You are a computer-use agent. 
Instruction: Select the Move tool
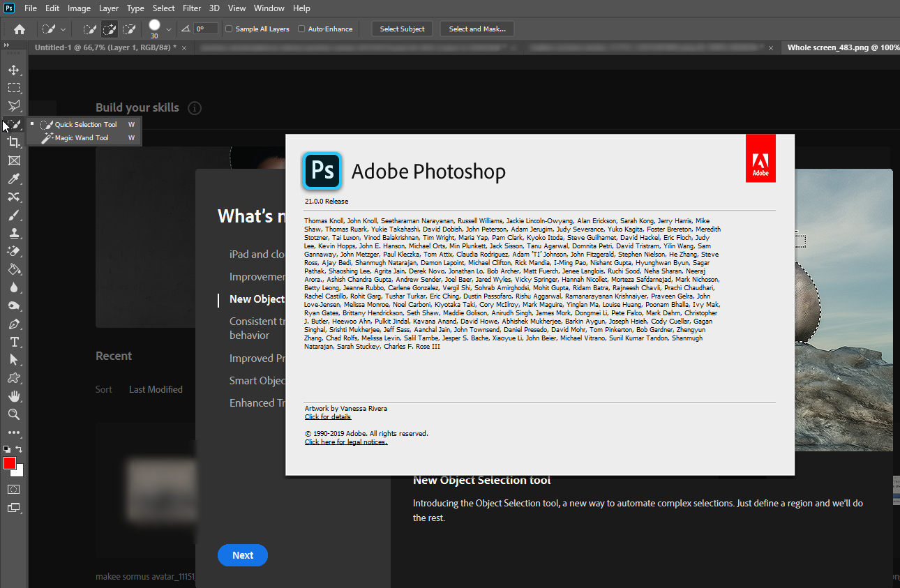[13, 70]
